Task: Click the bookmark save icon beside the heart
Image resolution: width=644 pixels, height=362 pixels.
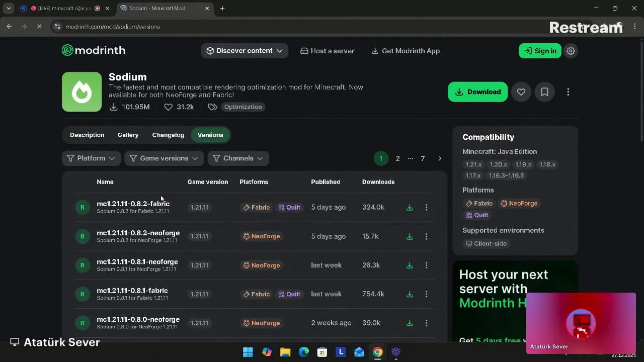Action: [x=544, y=92]
